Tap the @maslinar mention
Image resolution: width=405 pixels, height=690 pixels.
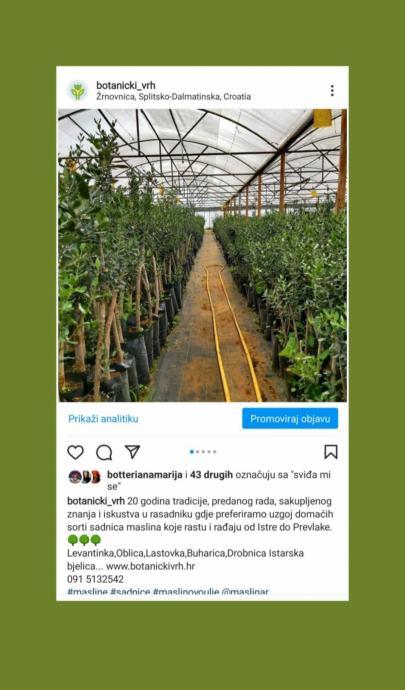(245, 592)
